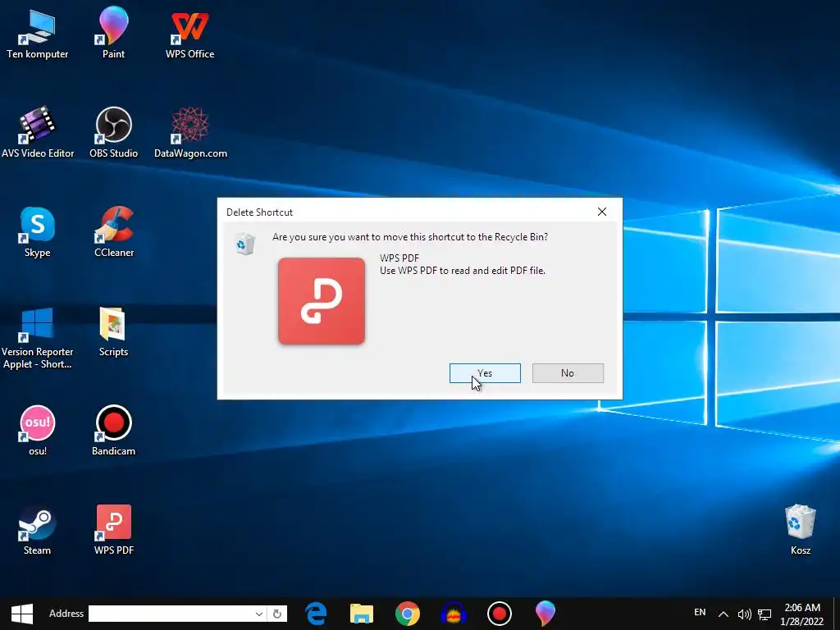
Task: Select the Bandicam desktop shortcut
Action: [113, 430]
